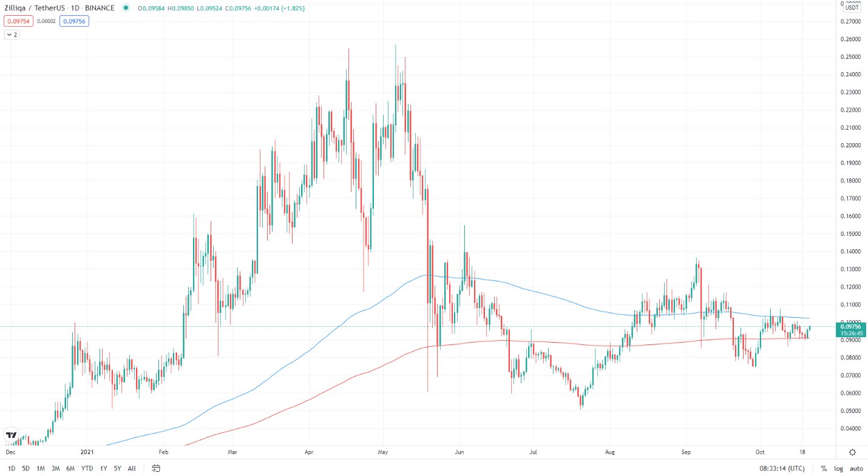Select the 1D date range
This screenshot has width=868, height=476.
pyautogui.click(x=12, y=468)
